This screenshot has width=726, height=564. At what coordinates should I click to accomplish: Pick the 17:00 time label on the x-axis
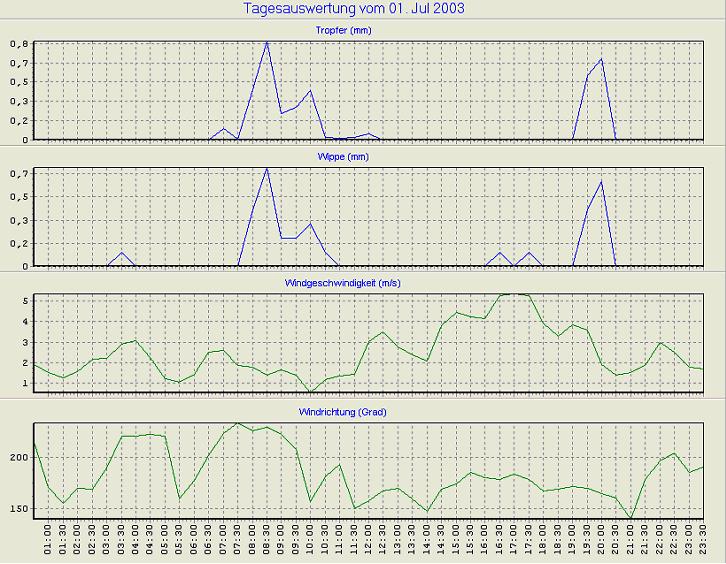coord(514,542)
